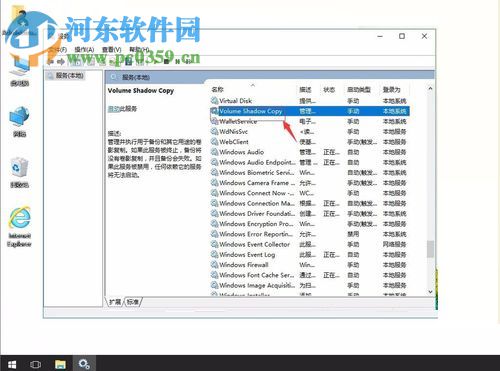The width and height of the screenshot is (500, 371).
Task: Open This PC desktop icon
Action: [x=19, y=72]
